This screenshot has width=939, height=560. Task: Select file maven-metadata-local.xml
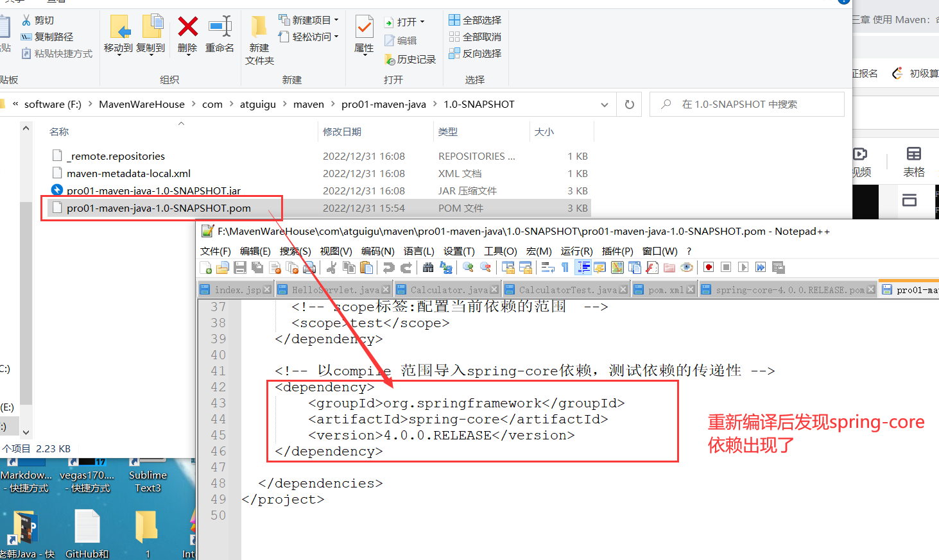point(128,173)
